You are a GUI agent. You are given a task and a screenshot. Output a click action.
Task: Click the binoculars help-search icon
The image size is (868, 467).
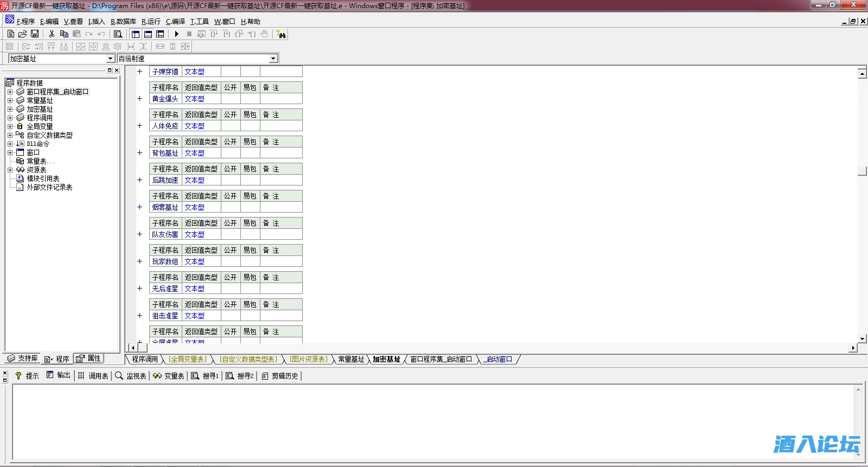(281, 34)
